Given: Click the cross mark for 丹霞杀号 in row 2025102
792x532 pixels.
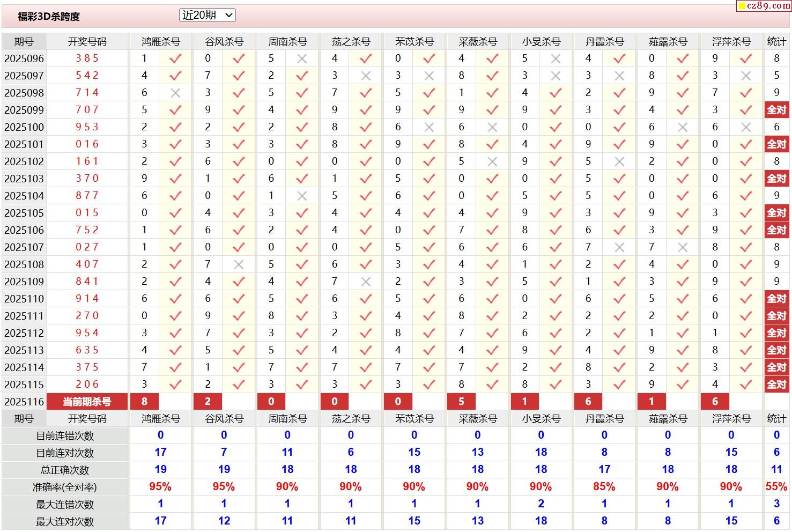Looking at the screenshot, I should click(x=619, y=161).
